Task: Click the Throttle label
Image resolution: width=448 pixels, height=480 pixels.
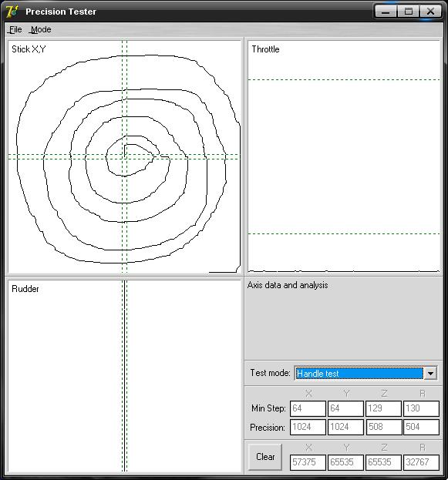Action: coord(266,49)
